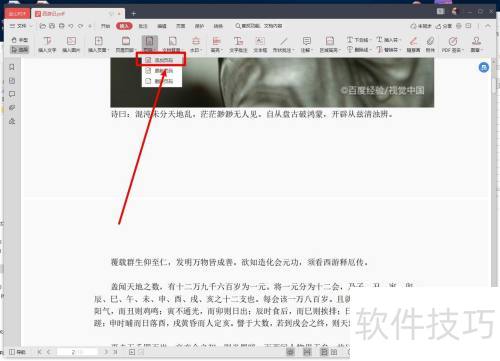Click the user avatar in title bar
The image size is (500, 361).
[455, 11]
